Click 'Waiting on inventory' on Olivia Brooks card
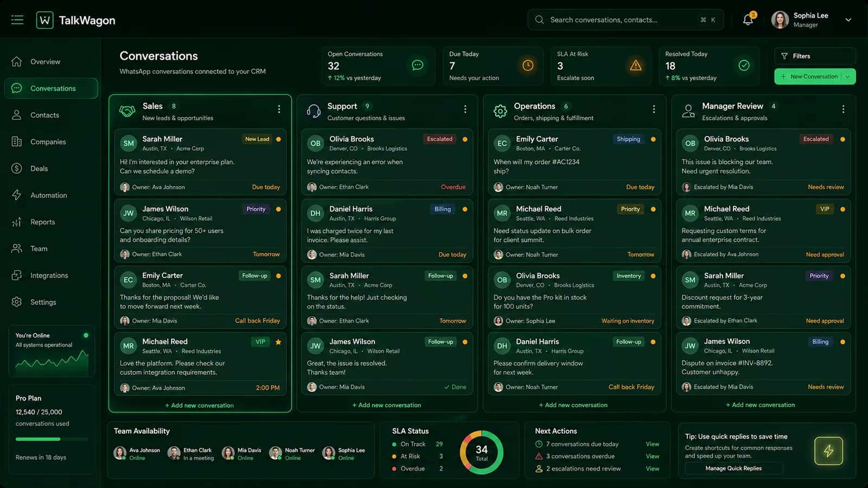Viewport: 868px width, 488px height. pos(628,321)
